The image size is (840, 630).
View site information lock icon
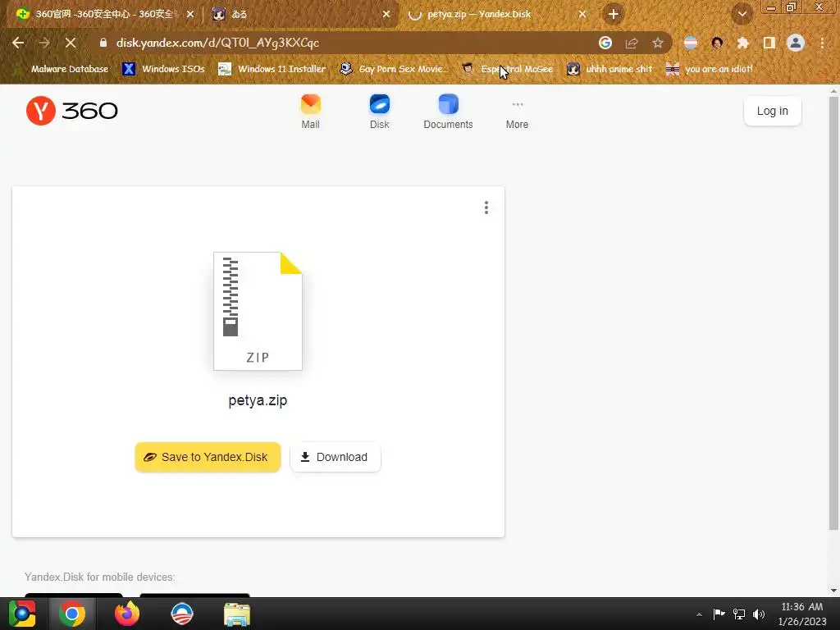[103, 43]
